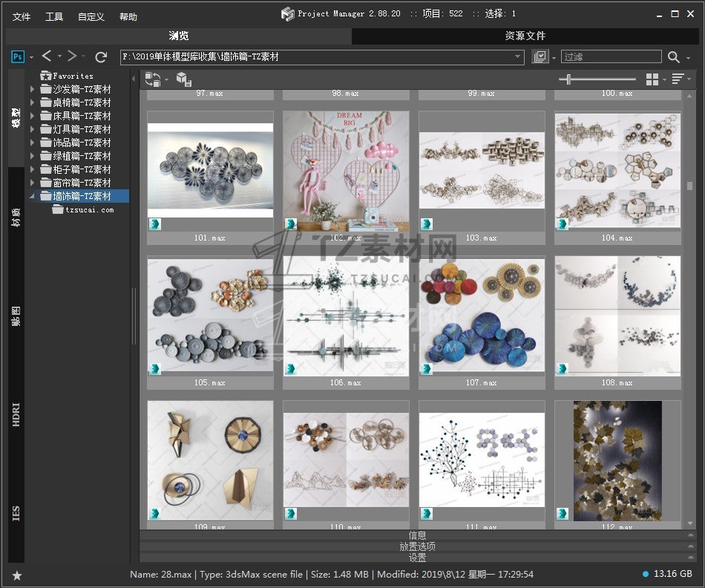Click the file filter checkmark icon
Screen dimensions: 705x588
(540, 57)
